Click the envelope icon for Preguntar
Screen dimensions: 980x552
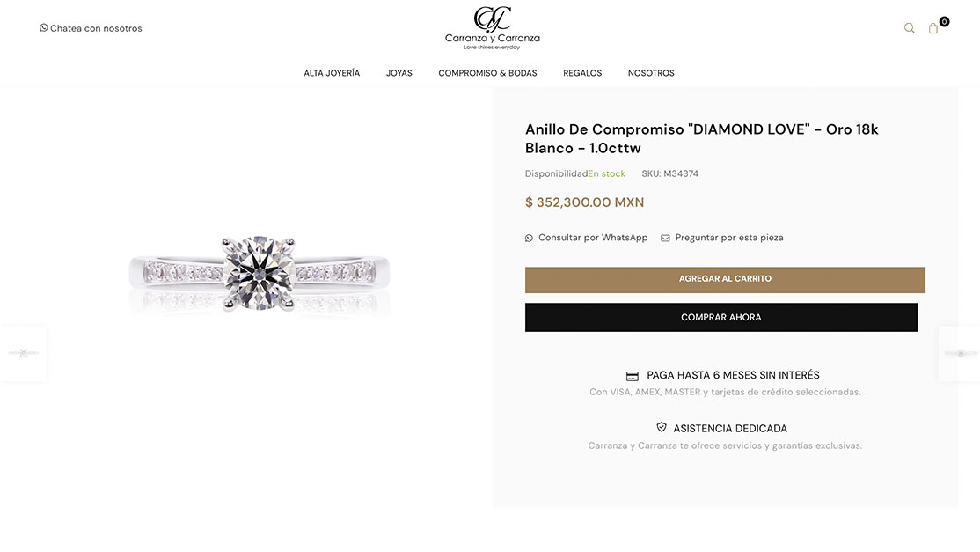pyautogui.click(x=665, y=238)
